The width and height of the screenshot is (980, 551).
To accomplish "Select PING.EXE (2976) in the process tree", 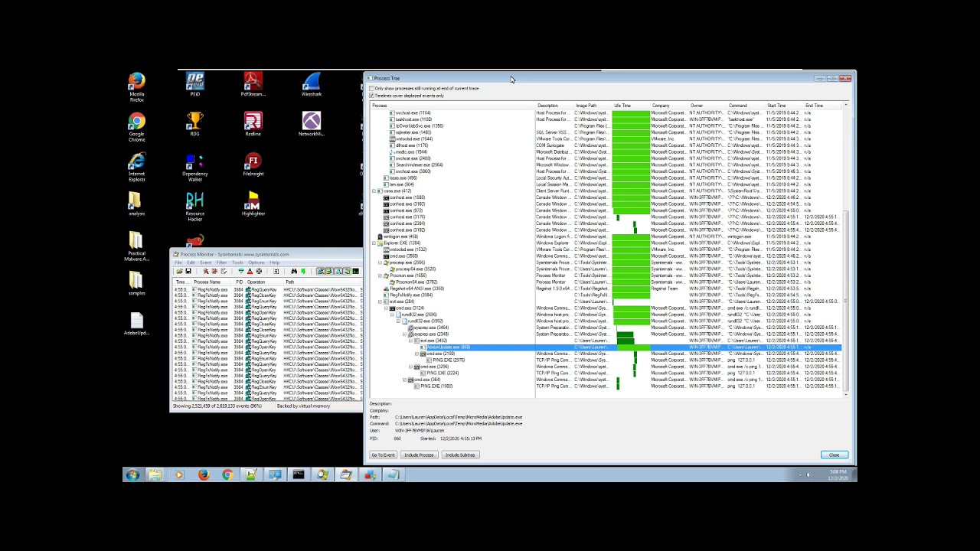I will [448, 360].
